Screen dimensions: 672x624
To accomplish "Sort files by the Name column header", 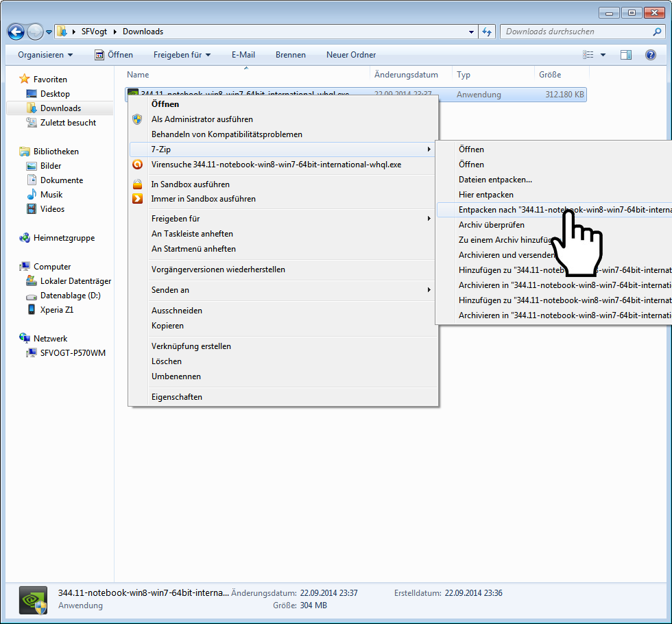I will point(246,75).
